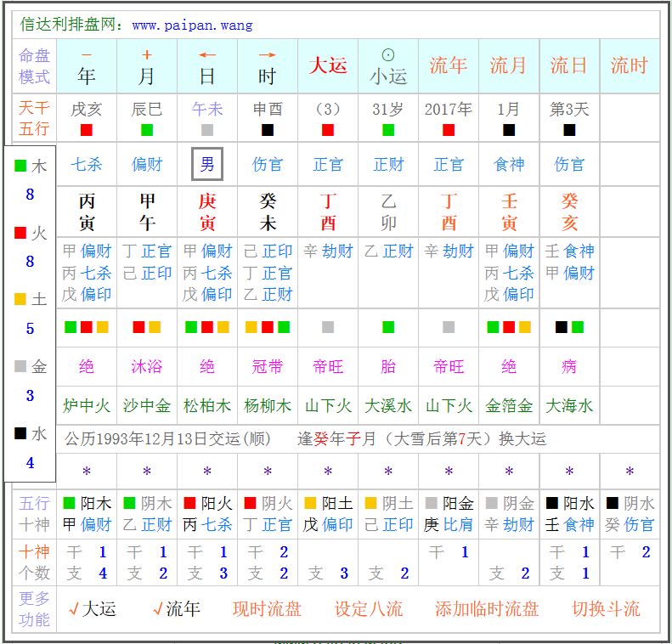Select the 流月 column header
The height and width of the screenshot is (644, 672).
[509, 66]
